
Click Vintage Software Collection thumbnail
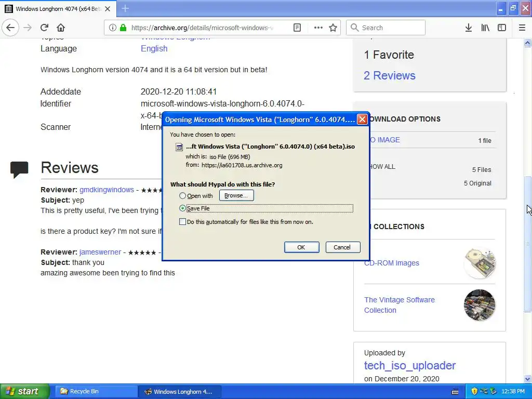pyautogui.click(x=480, y=305)
